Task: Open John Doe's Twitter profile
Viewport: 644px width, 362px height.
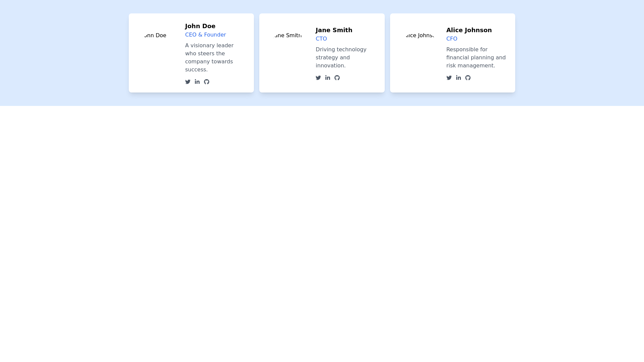Action: tap(188, 81)
